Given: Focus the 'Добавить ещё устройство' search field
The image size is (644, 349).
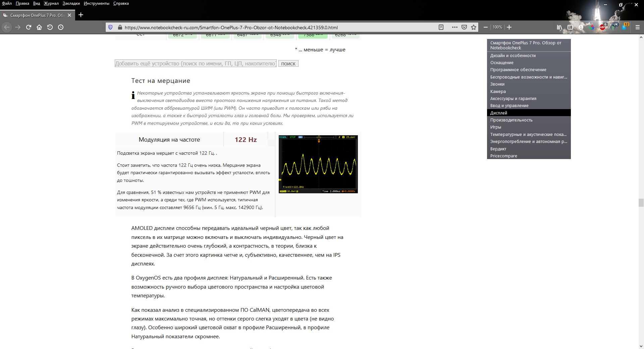Looking at the screenshot, I should 196,63.
